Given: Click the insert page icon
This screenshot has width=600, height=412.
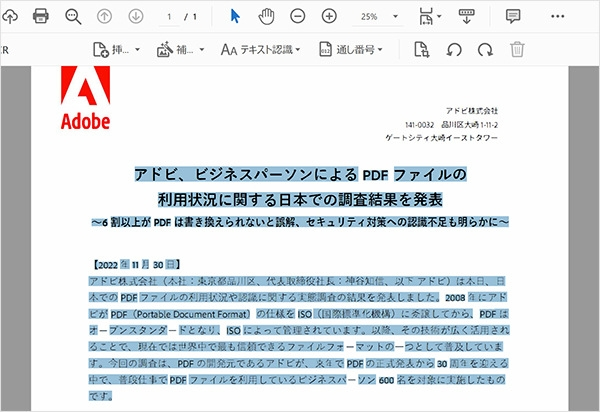Looking at the screenshot, I should [x=101, y=50].
